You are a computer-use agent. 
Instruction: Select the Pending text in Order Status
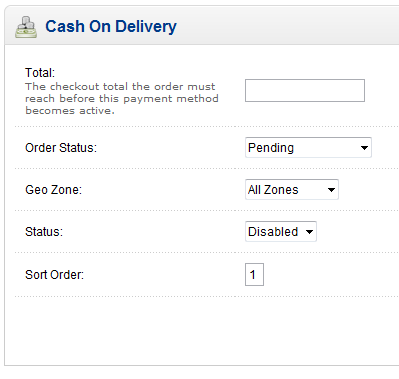point(271,148)
